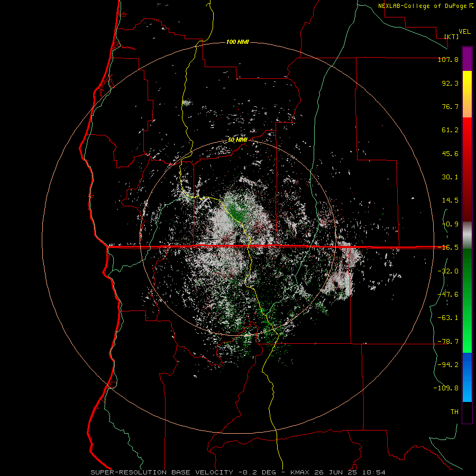Click the -94.2 velocity scale value

point(448,365)
